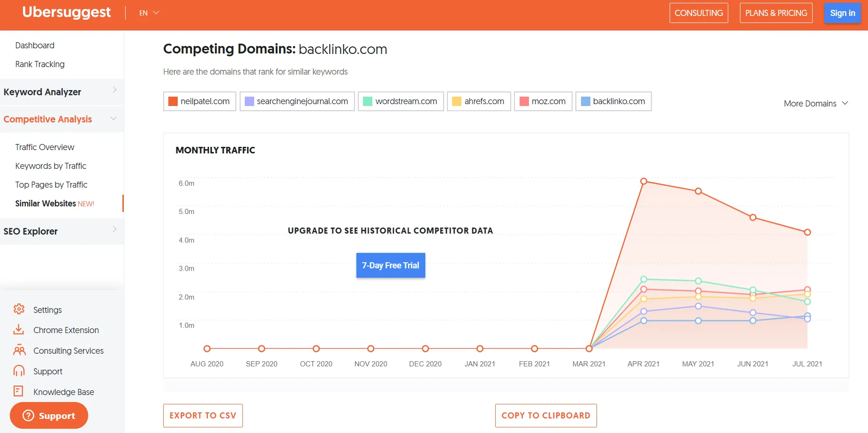Screen dimensions: 868x433
Task: Click Export to CSV button
Action: (203, 416)
